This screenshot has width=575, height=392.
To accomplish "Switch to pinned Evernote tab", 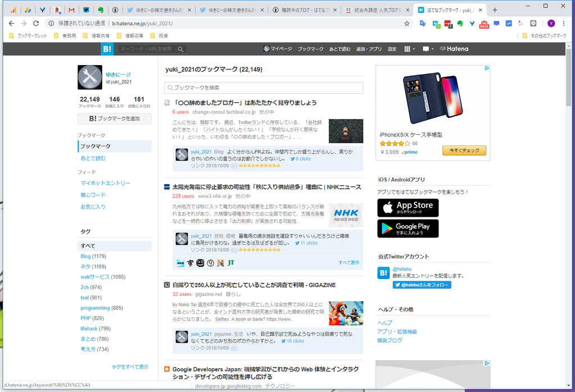I will tap(101, 10).
